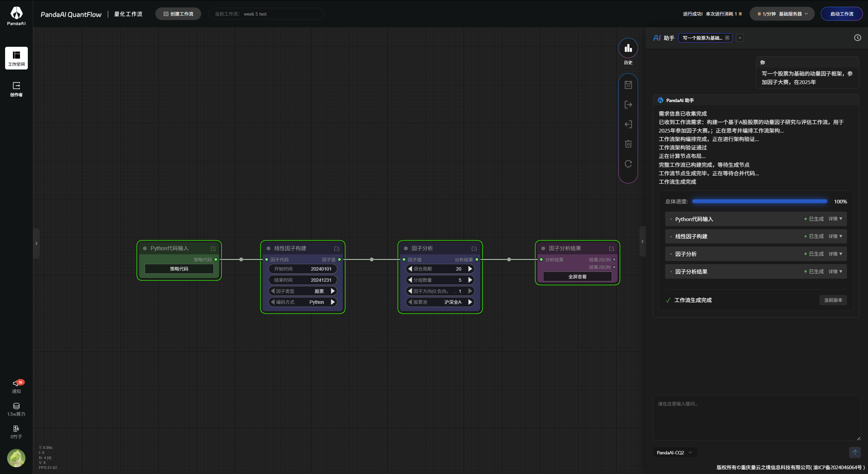Increase 分组数量 with right arrow
Viewport: 868px width, 474px height.
click(x=470, y=280)
